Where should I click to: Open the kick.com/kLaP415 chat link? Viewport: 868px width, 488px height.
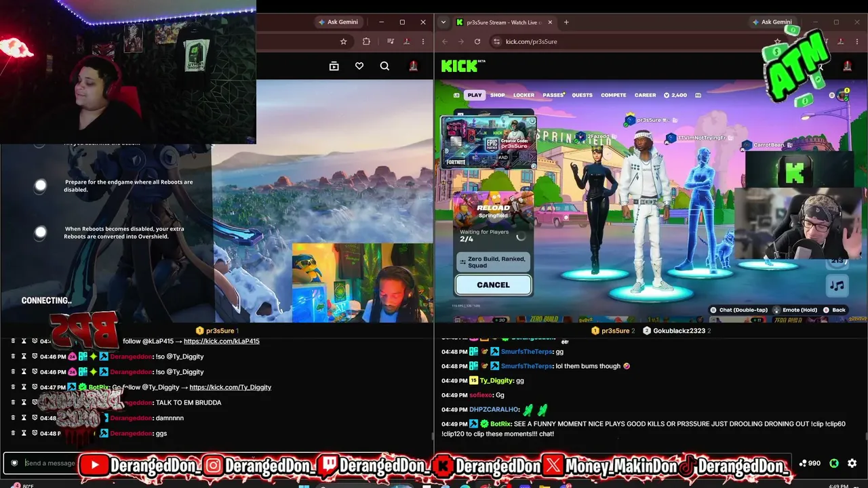coord(222,341)
